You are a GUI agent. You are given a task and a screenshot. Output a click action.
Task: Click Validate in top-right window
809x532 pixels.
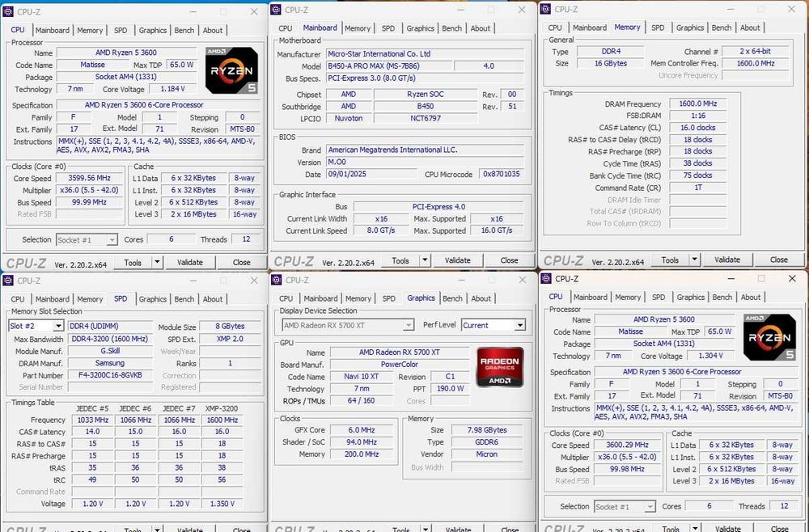point(727,260)
